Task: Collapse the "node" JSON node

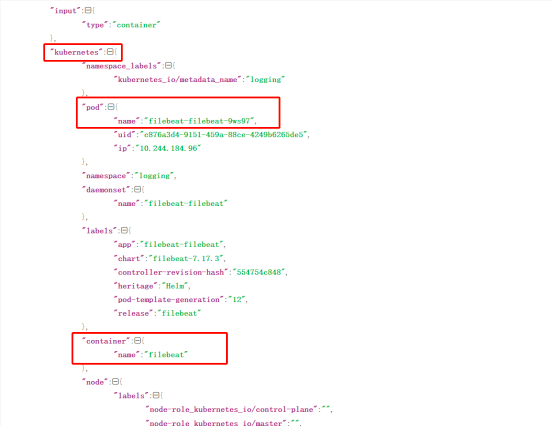Action: pos(115,382)
